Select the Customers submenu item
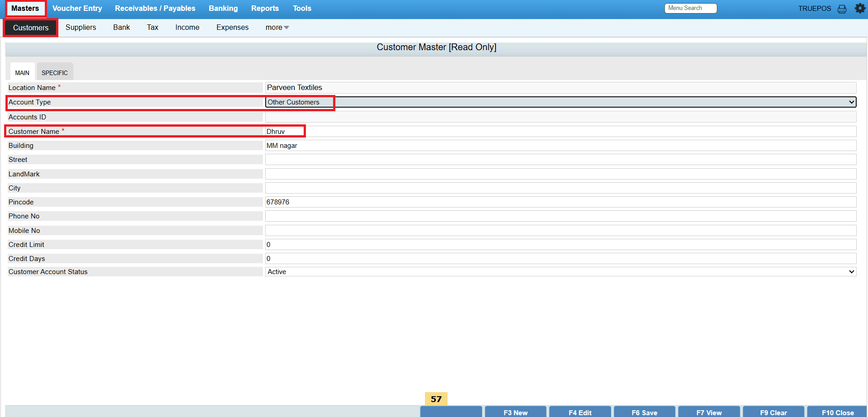868x417 pixels. coord(31,28)
